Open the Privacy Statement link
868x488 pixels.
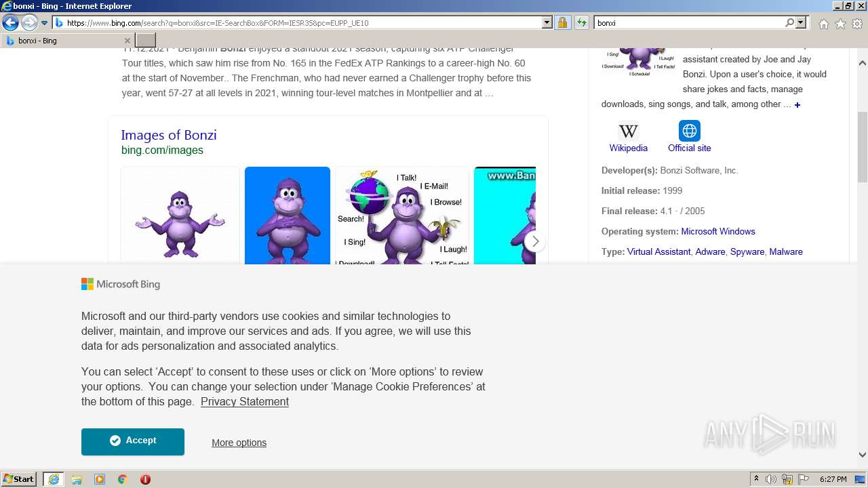[x=245, y=401]
